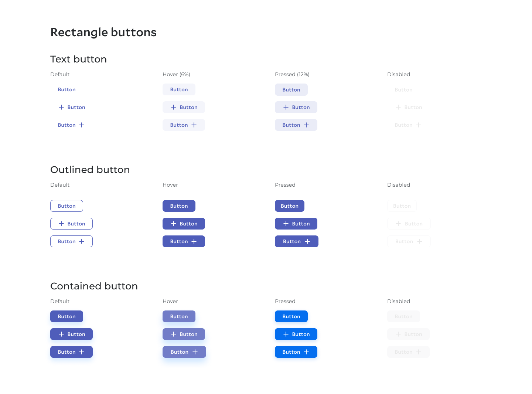Viewport: 532px width, 394px height.
Task: Click leading plus icon in pressed contained button
Action: click(x=286, y=334)
